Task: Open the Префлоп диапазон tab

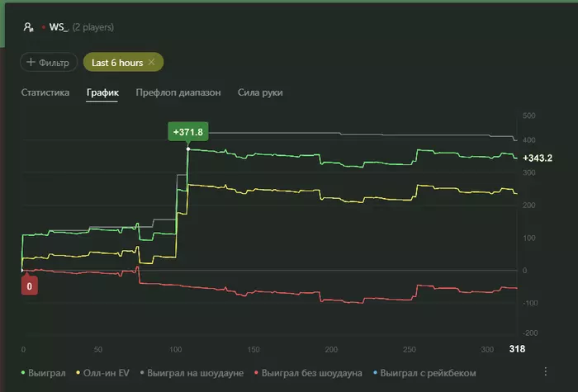Action: pyautogui.click(x=178, y=92)
